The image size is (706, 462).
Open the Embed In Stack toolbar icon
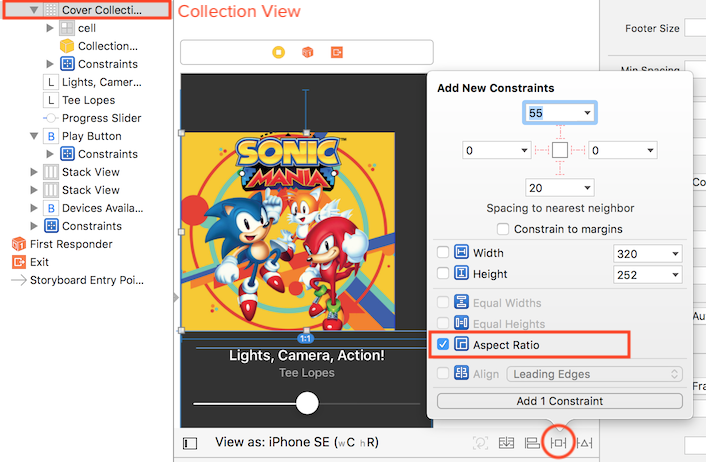(507, 443)
